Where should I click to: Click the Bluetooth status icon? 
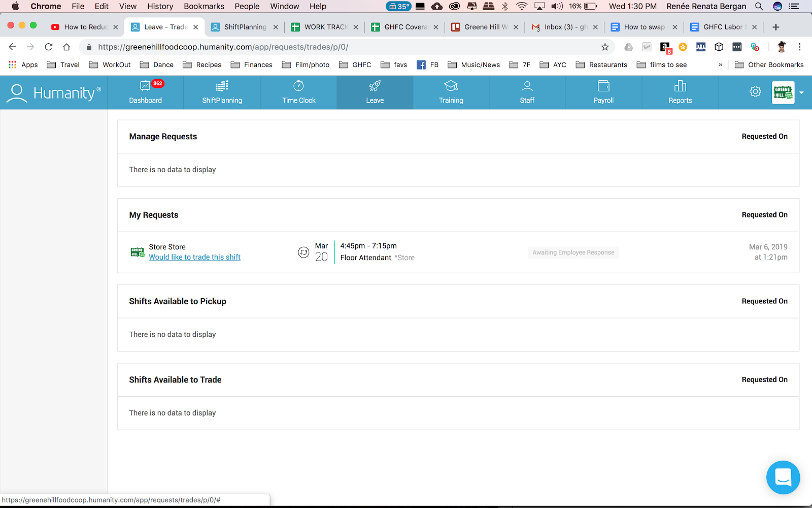[x=505, y=6]
